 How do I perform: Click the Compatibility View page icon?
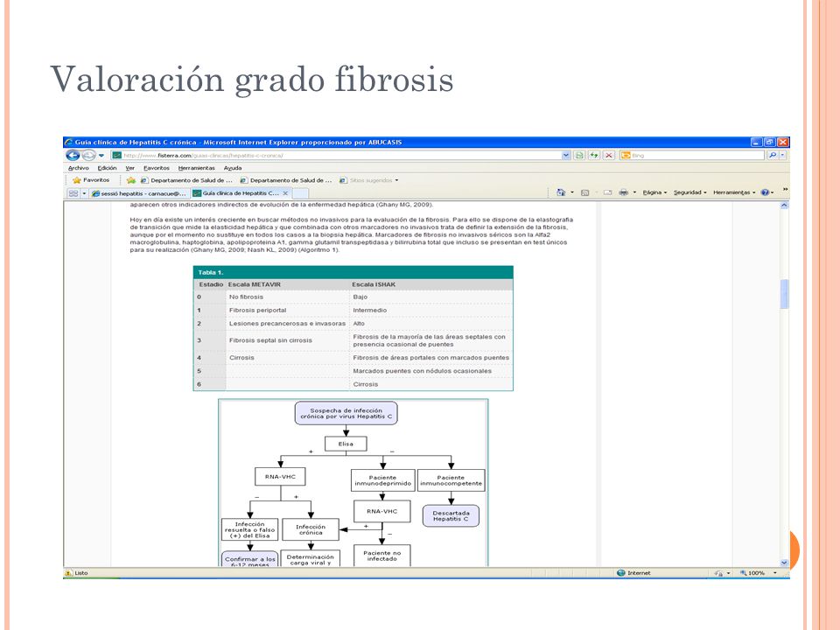click(x=579, y=156)
